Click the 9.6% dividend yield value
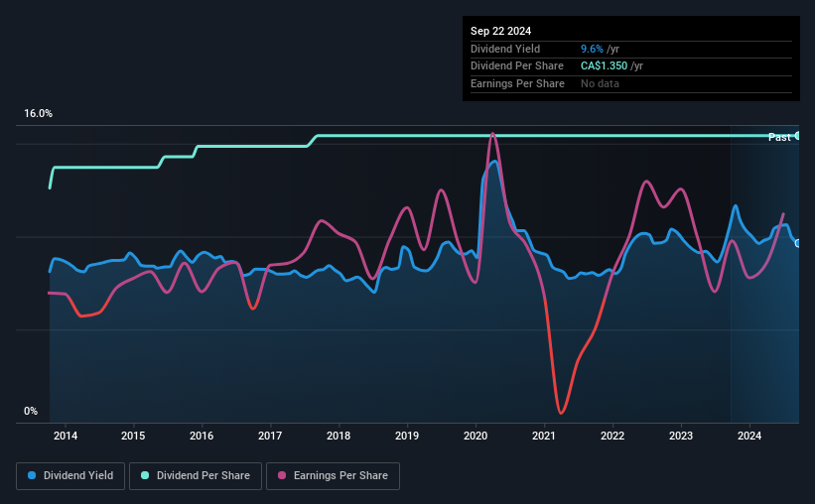Image resolution: width=815 pixels, height=504 pixels. (x=592, y=49)
